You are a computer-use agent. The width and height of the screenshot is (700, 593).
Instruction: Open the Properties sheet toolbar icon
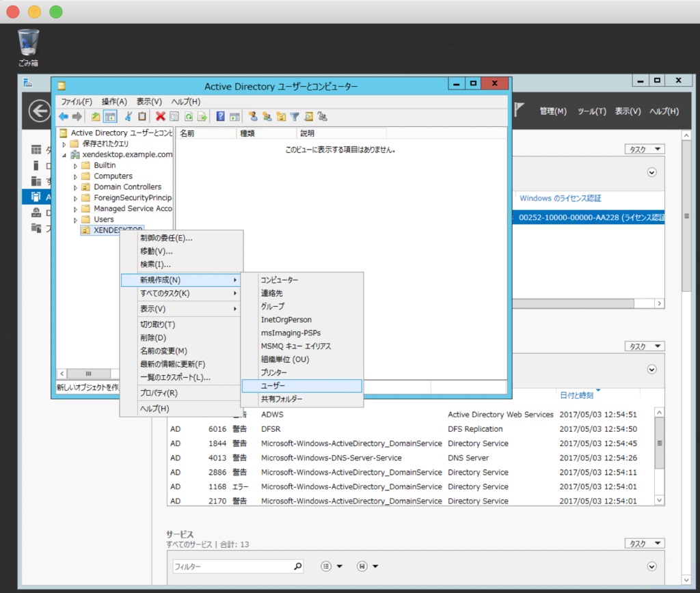tap(174, 117)
